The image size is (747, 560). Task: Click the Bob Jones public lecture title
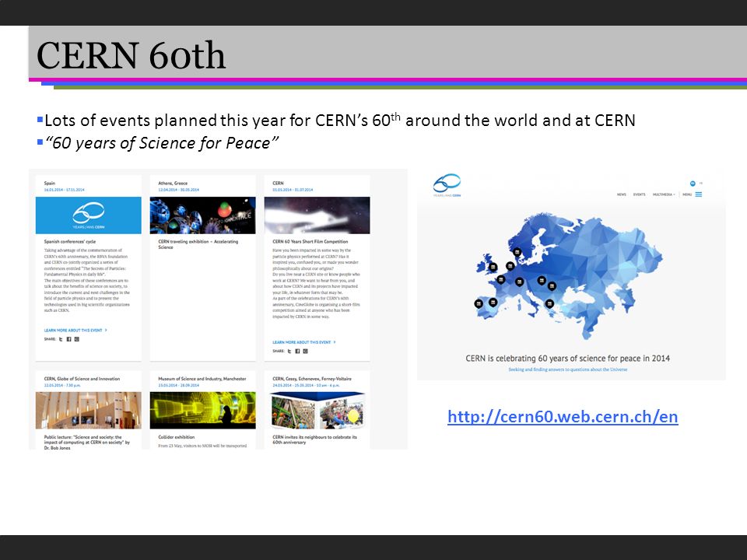[86, 443]
